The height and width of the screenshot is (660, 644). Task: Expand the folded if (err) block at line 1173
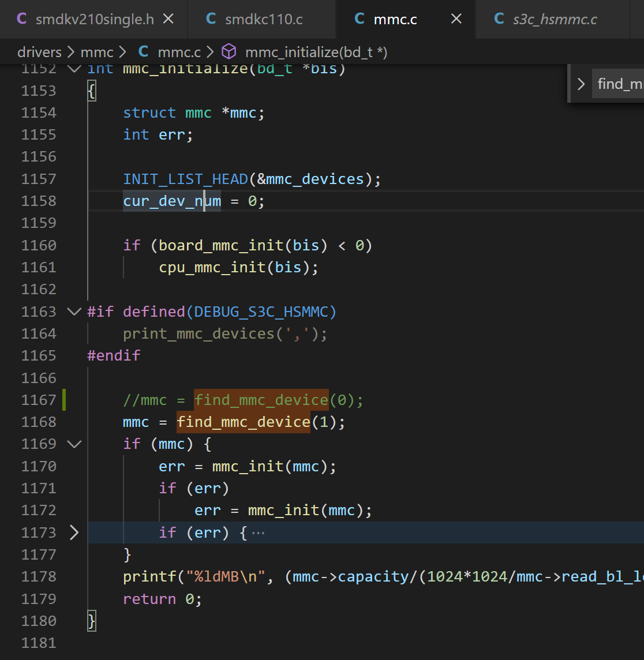[x=74, y=532]
